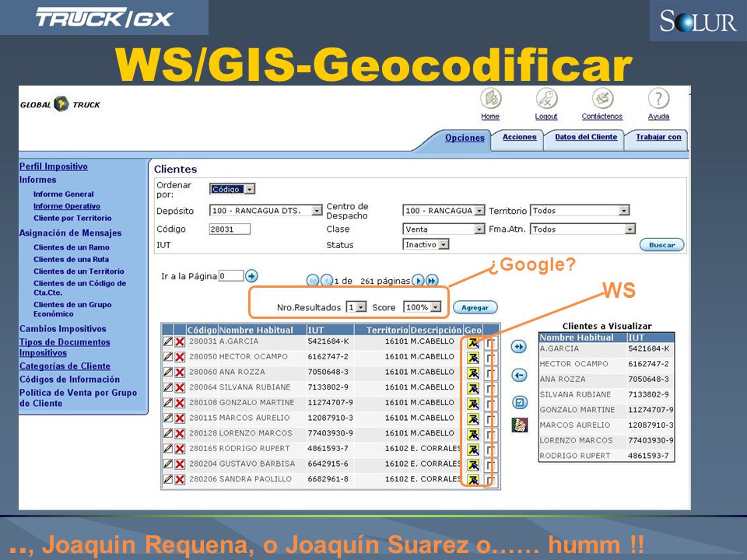Click the Agregar button
The image size is (747, 560).
[x=475, y=308]
